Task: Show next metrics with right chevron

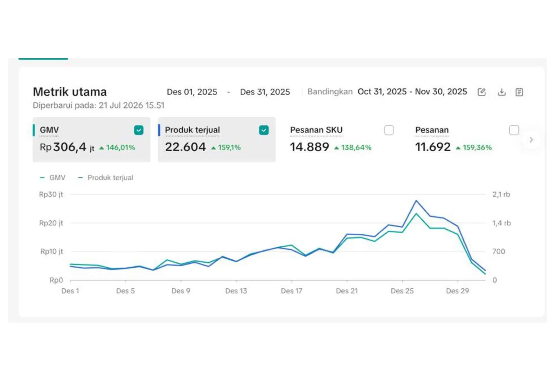Action: point(531,140)
